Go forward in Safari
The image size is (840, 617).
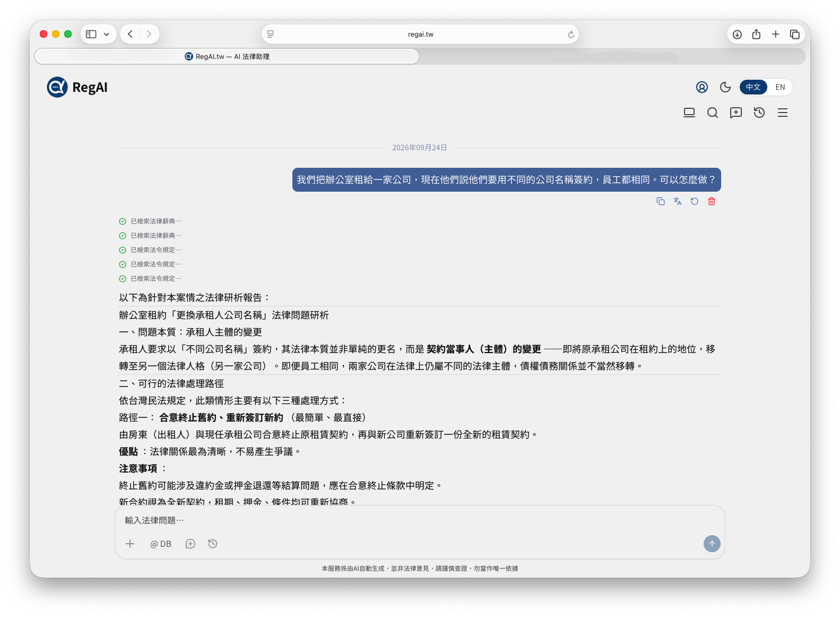pyautogui.click(x=149, y=34)
